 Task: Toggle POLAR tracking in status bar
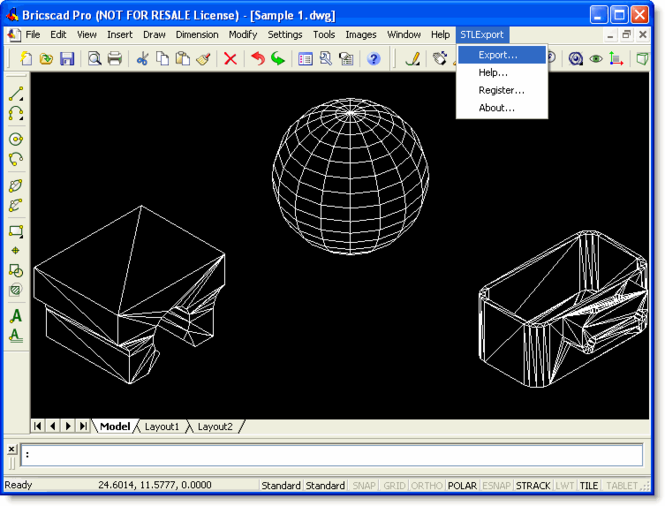tap(462, 485)
